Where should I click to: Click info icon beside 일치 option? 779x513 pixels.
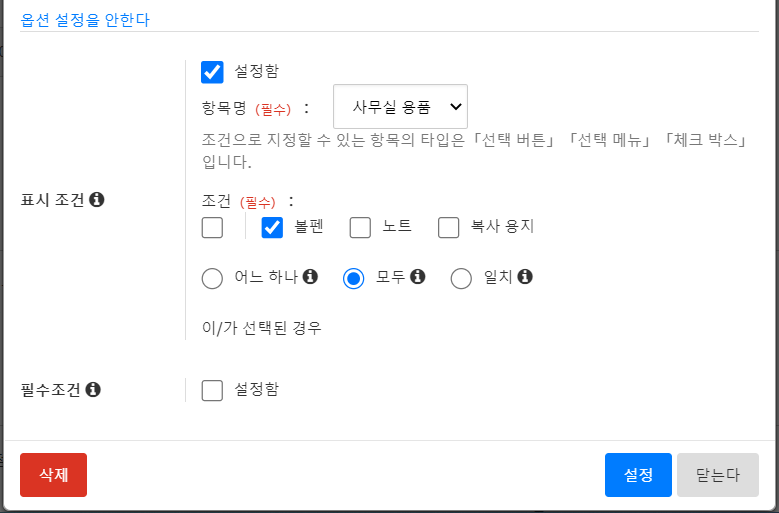(x=525, y=277)
